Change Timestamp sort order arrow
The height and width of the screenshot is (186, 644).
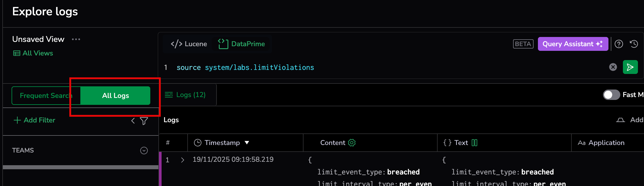pyautogui.click(x=247, y=143)
